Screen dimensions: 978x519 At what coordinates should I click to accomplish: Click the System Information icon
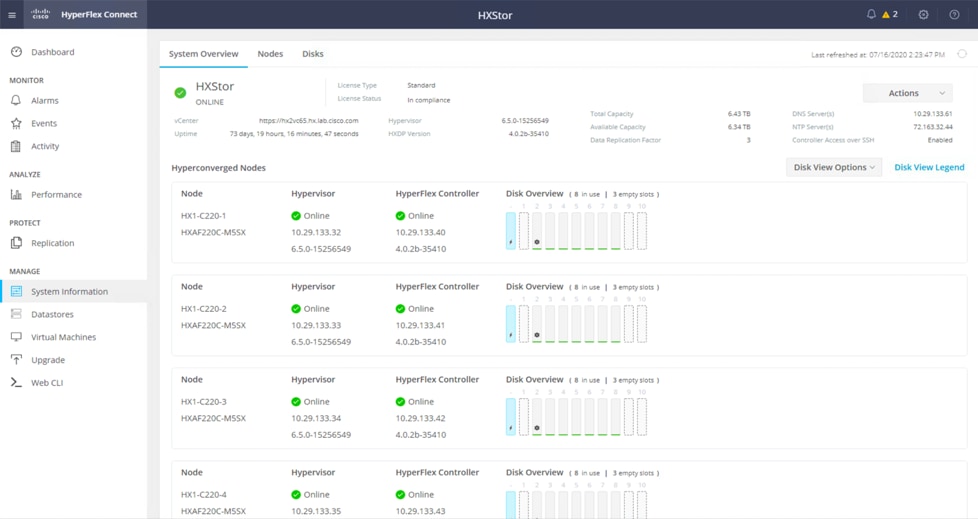(x=16, y=291)
